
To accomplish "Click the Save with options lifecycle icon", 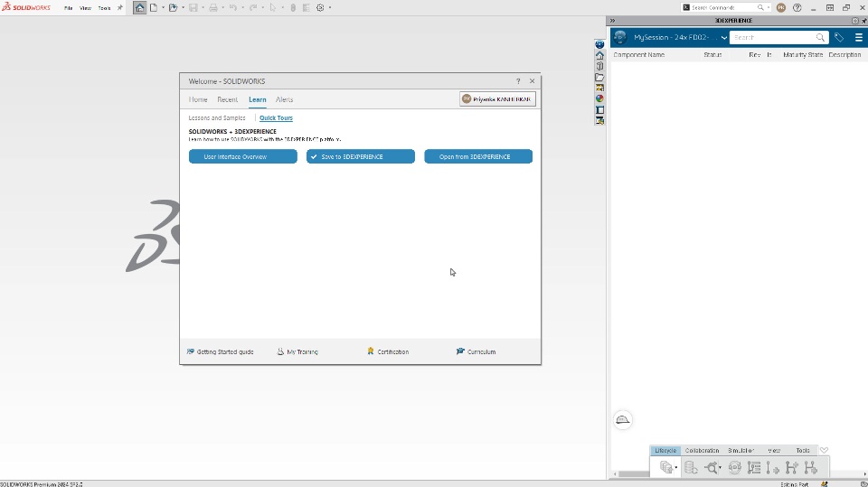I will [666, 468].
